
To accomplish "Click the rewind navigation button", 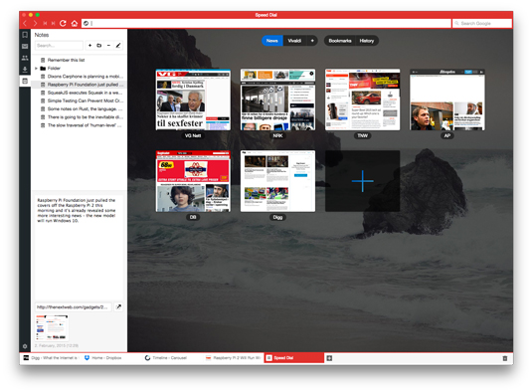I will (45, 23).
